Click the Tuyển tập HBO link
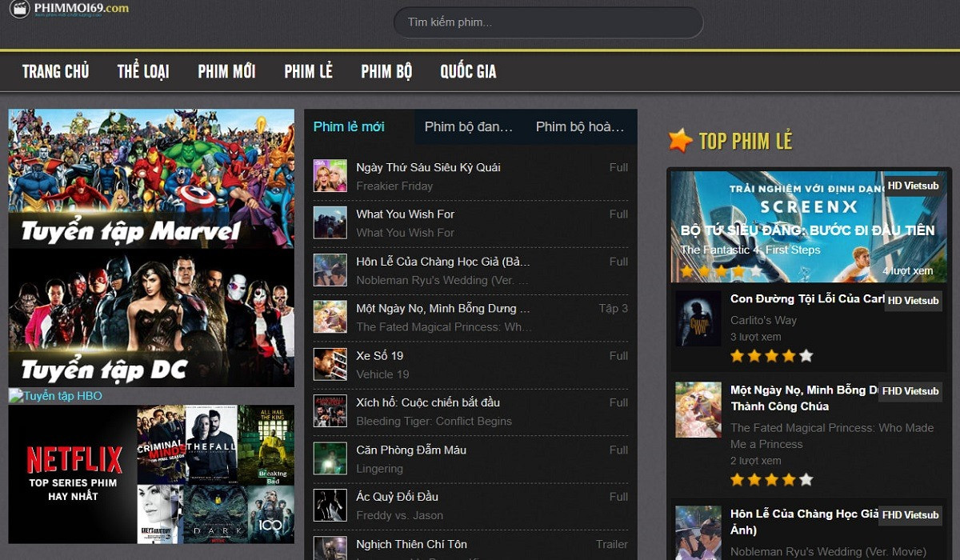 pos(56,396)
